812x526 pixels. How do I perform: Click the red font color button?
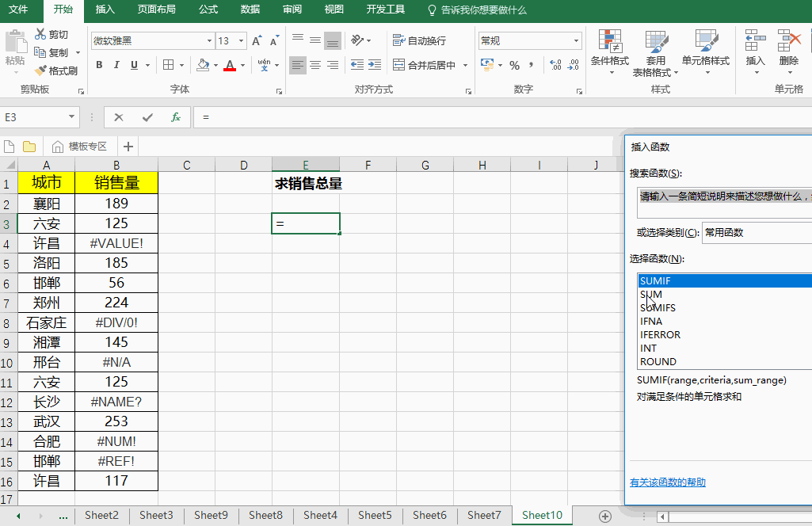click(x=230, y=65)
